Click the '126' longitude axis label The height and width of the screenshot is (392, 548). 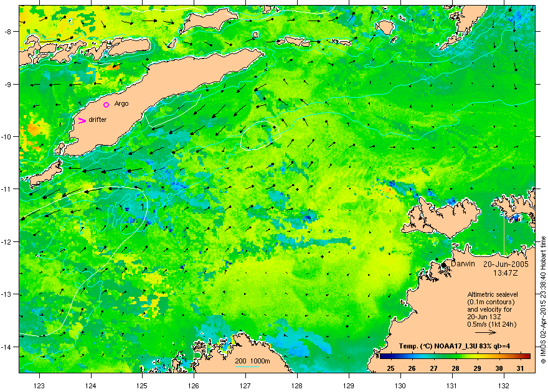[x=194, y=386]
